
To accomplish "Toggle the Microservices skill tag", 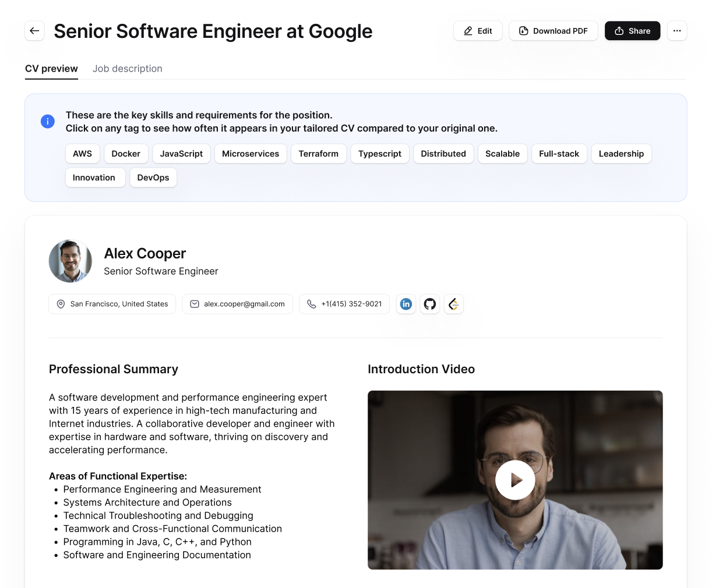I will point(251,153).
